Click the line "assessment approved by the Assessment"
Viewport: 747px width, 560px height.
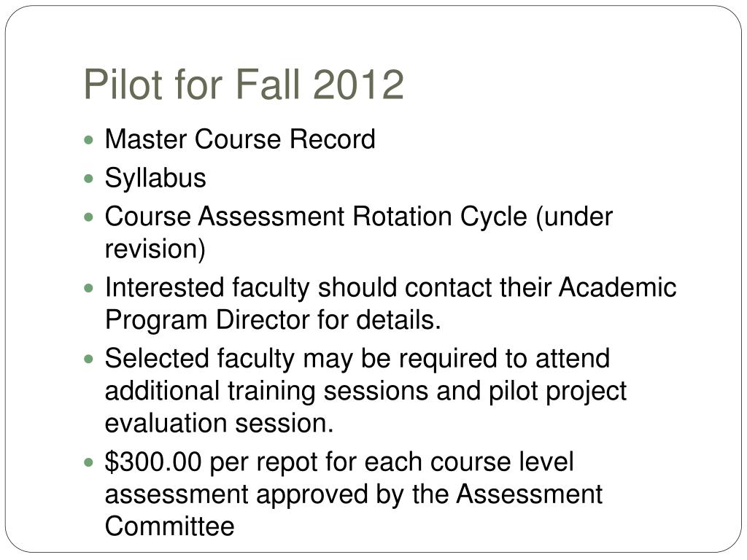coord(354,494)
